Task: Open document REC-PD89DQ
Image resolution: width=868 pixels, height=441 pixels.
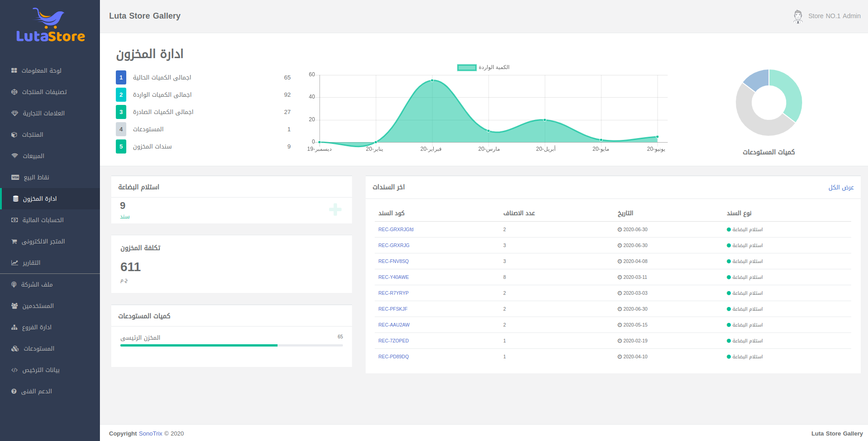Action: click(393, 357)
